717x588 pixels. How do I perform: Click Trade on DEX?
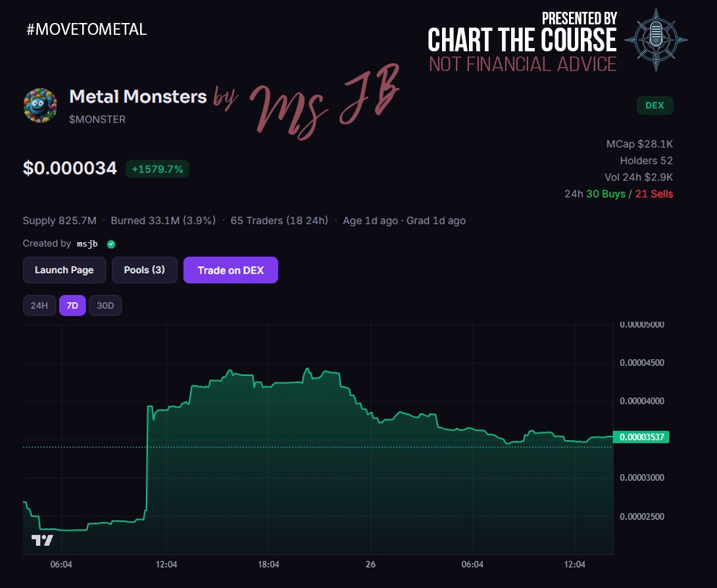[231, 270]
